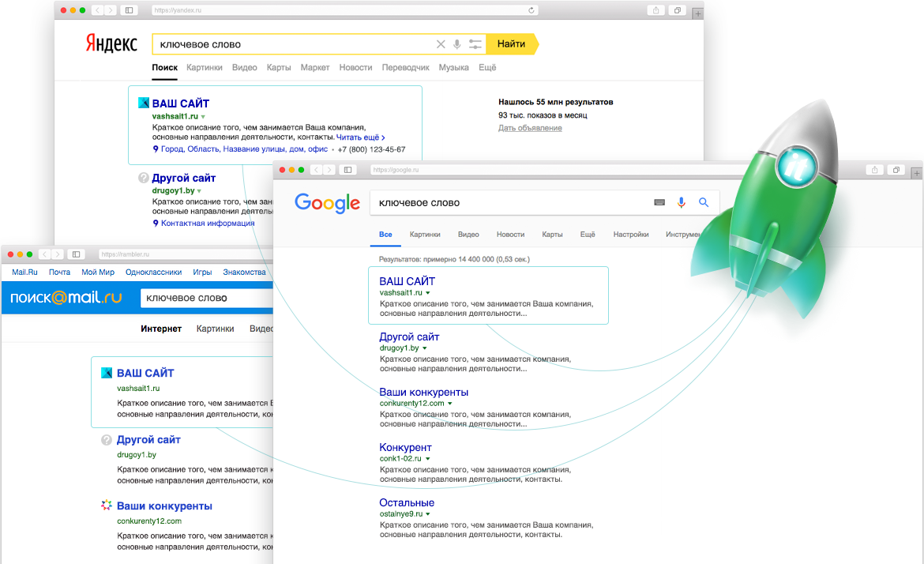Open the Музыка tab in Yandex
Viewport: 924px width, 564px height.
454,67
